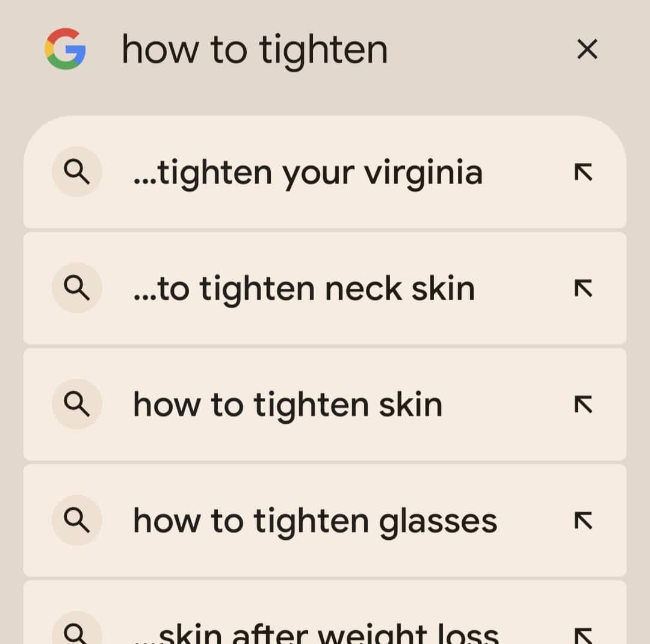Tap magnifier icon beside 'tighten neck skin'
This screenshot has width=650, height=644.
[76, 288]
